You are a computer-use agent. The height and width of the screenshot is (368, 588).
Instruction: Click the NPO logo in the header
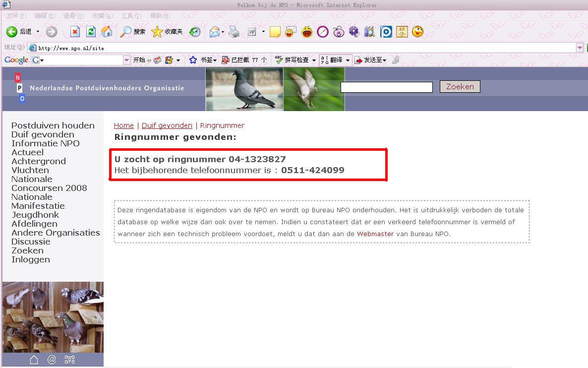[x=19, y=88]
